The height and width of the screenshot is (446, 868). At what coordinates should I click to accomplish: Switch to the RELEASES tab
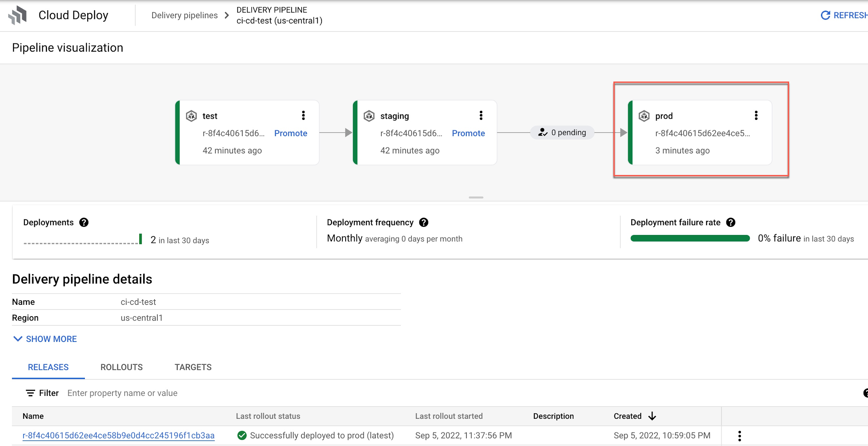click(48, 367)
